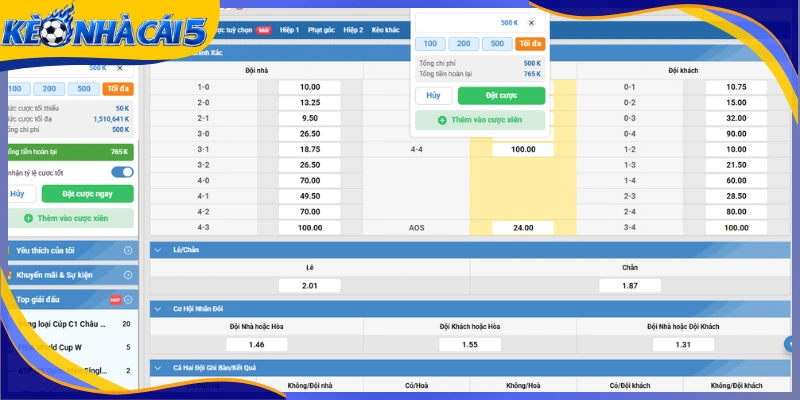The width and height of the screenshot is (800, 400).
Task: Click Tối đa in sidebar bet slip
Action: [x=118, y=89]
